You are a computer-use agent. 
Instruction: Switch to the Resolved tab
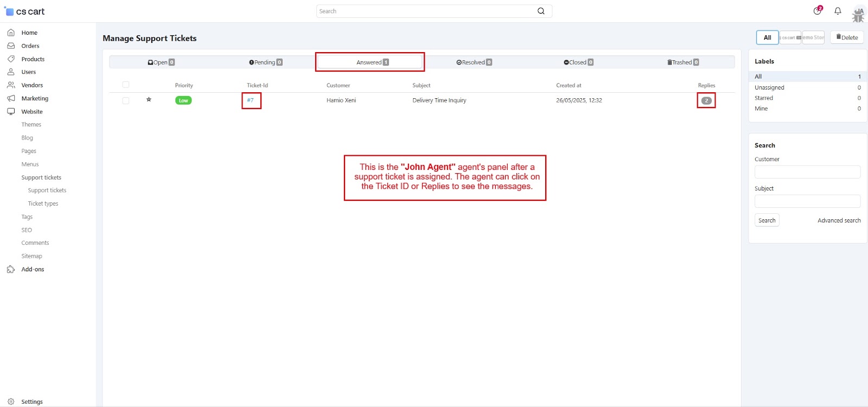click(x=474, y=62)
